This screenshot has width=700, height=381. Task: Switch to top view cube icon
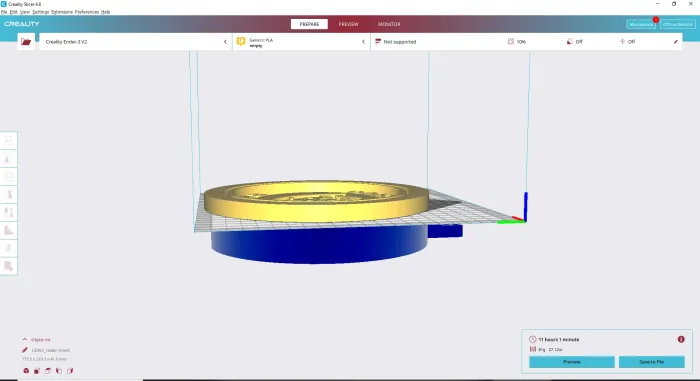point(48,371)
